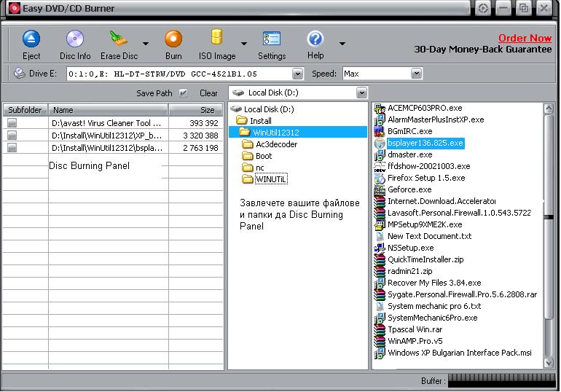561x392 pixels.
Task: Click the NSSetup.exe file icon
Action: pyautogui.click(x=380, y=248)
